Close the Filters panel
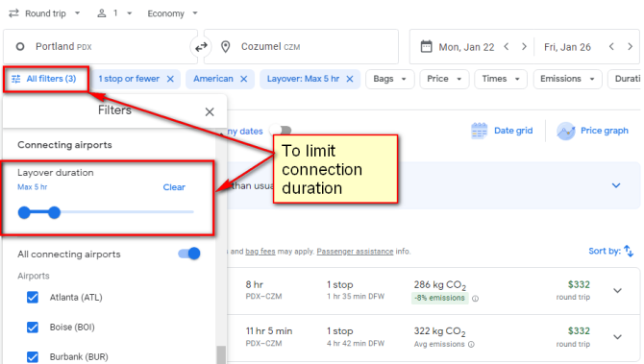This screenshot has width=644, height=364. 210,111
